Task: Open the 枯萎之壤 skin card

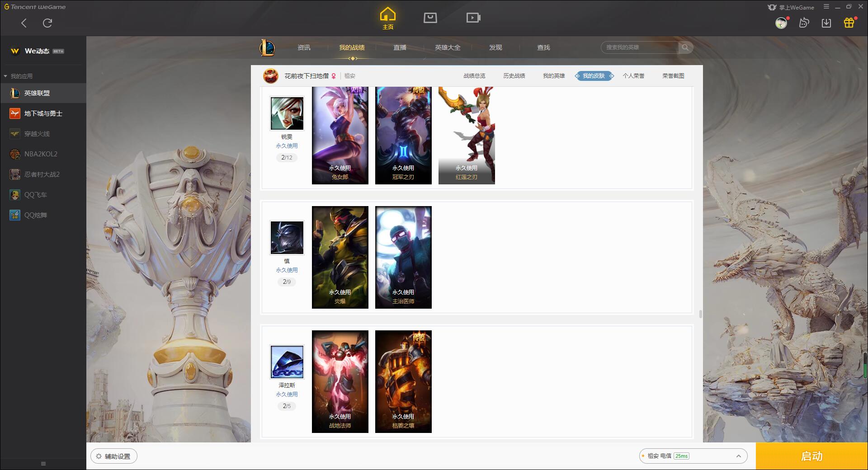Action: pos(403,382)
